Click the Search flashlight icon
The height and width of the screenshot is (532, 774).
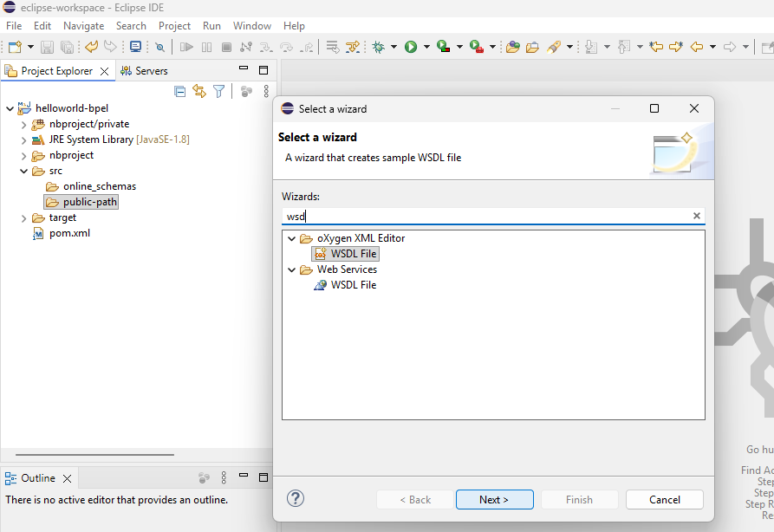tap(554, 47)
